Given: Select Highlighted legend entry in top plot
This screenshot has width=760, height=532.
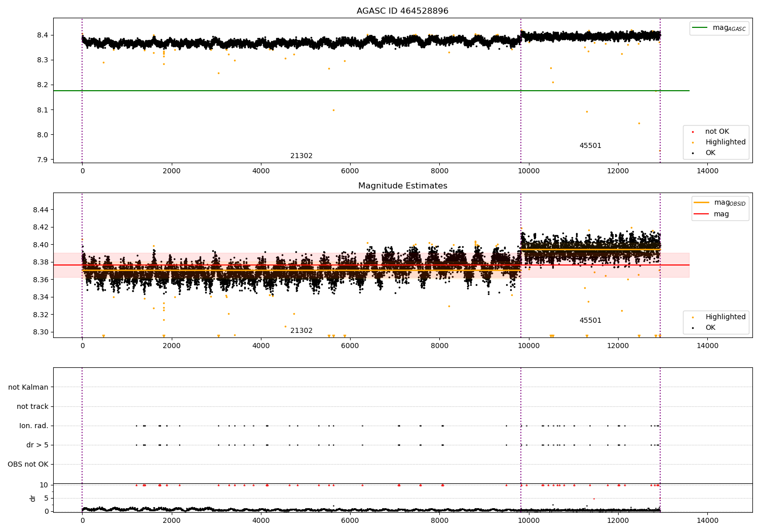Looking at the screenshot, I should point(726,142).
